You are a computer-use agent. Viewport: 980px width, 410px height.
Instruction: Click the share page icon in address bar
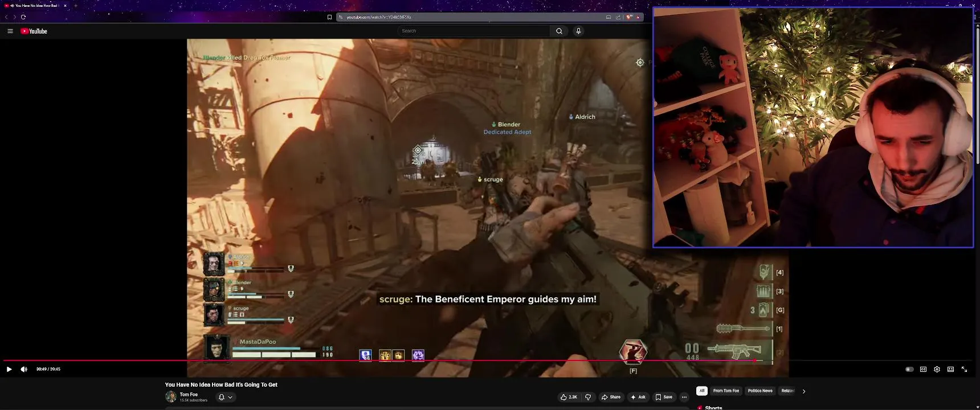point(618,17)
